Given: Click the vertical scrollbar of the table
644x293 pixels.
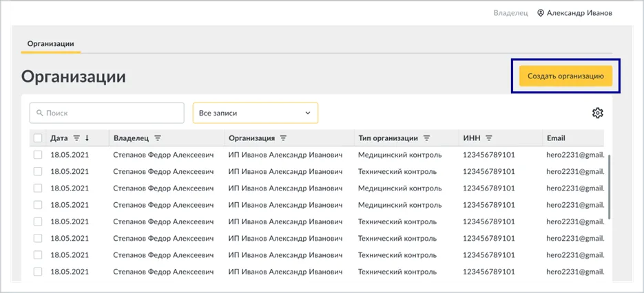Looking at the screenshot, I should click(x=609, y=186).
